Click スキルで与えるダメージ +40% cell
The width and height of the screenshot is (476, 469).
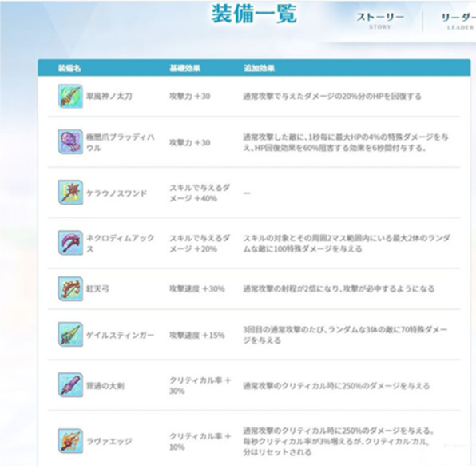[x=200, y=193]
